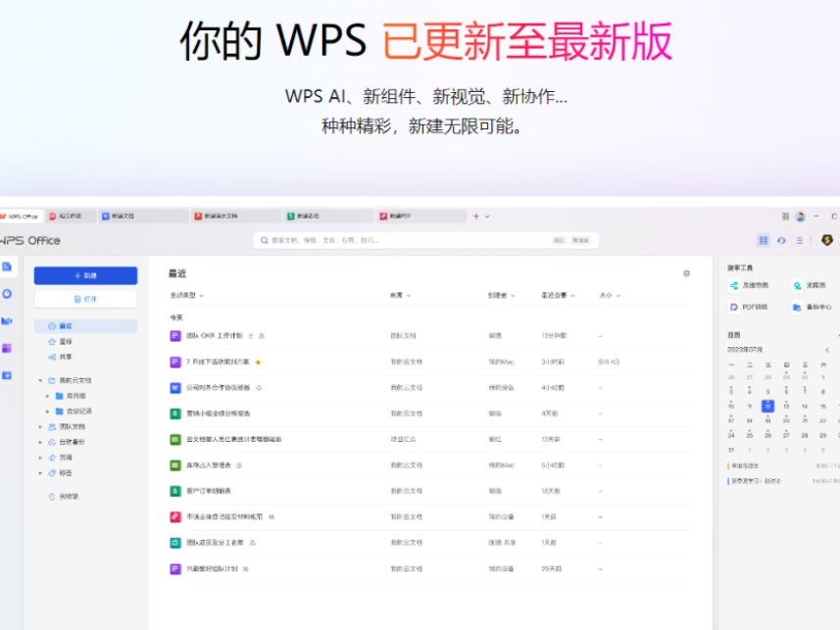The width and height of the screenshot is (840, 630).
Task: Open the 创建者 column dropdown
Action: point(502,295)
